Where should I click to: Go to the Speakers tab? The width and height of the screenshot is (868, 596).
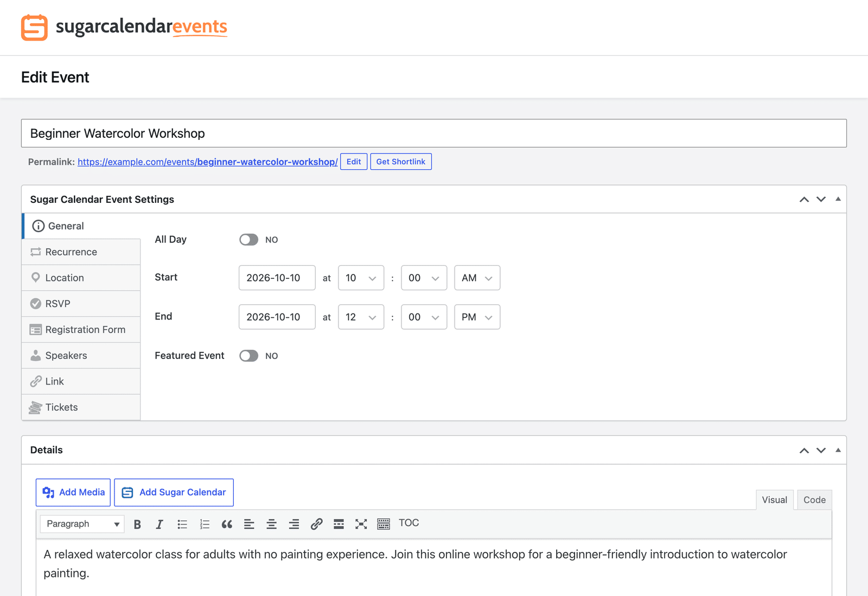coord(81,356)
